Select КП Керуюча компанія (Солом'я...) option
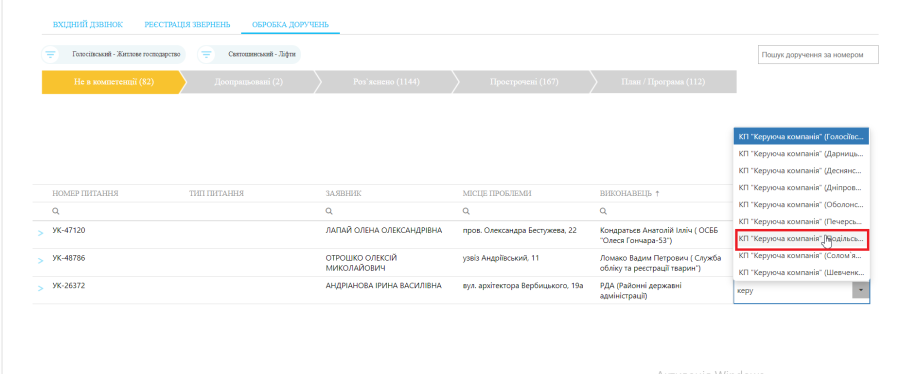The width and height of the screenshot is (900, 374). (801, 256)
